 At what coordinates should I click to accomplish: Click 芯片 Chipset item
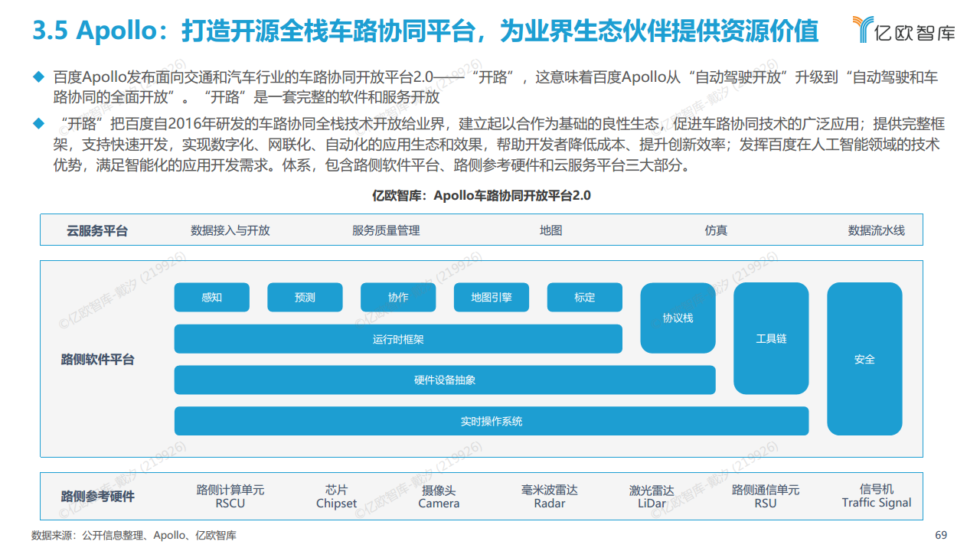pyautogui.click(x=337, y=496)
